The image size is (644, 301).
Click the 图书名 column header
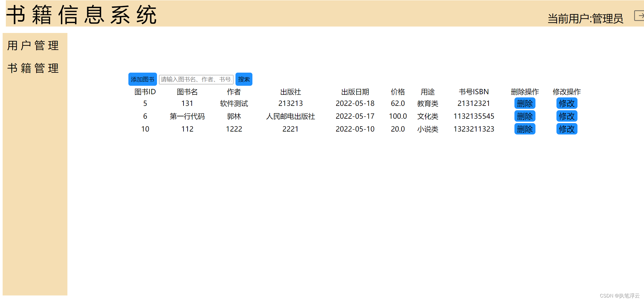pyautogui.click(x=187, y=92)
